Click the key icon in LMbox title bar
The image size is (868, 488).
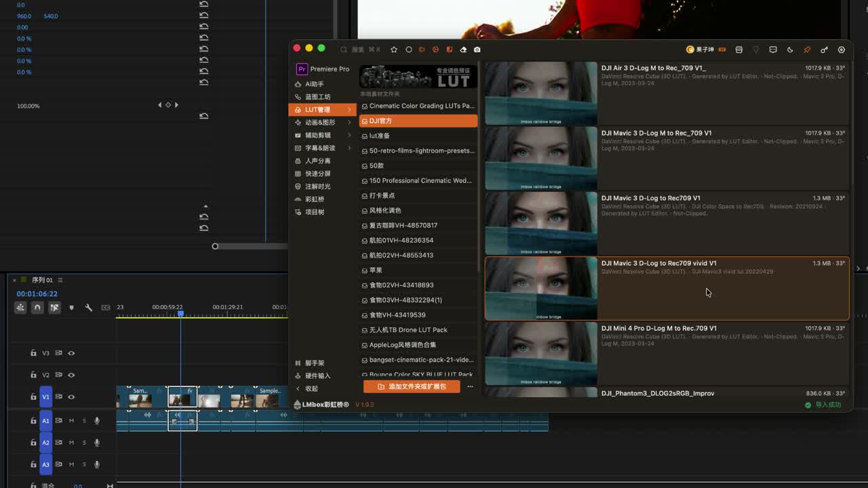(x=824, y=49)
